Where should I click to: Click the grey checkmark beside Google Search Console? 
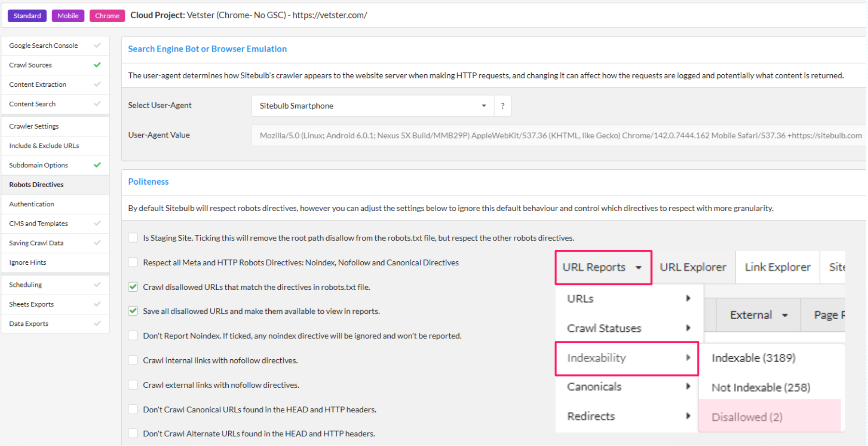pyautogui.click(x=97, y=45)
